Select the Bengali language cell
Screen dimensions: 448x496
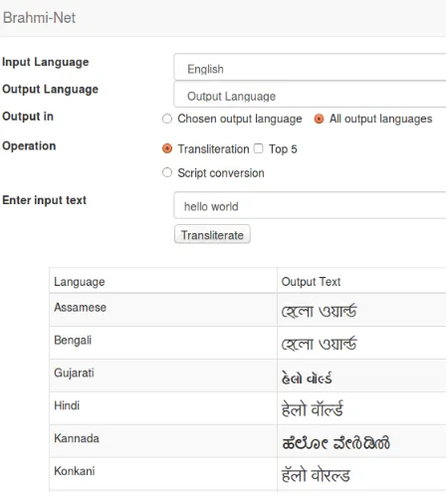[163, 343]
